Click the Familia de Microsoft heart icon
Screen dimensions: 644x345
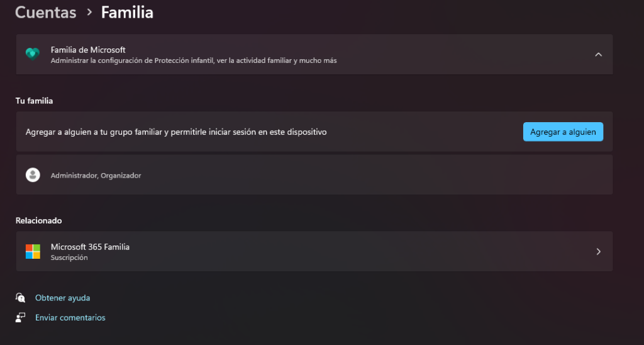pos(33,54)
